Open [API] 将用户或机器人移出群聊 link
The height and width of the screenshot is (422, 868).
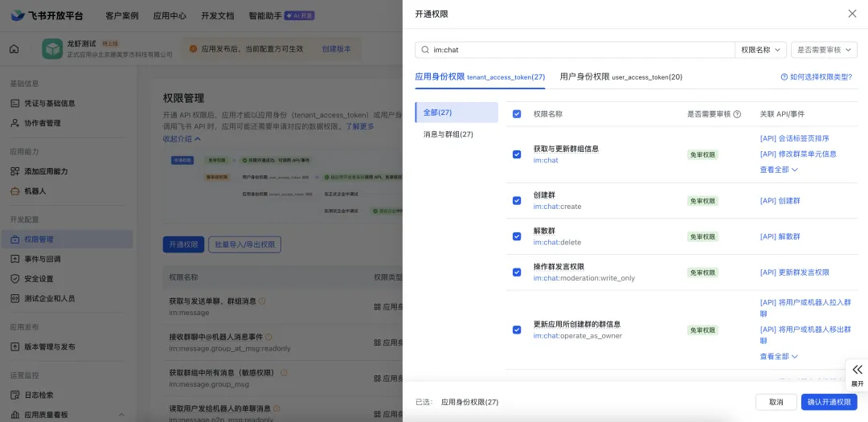click(805, 335)
